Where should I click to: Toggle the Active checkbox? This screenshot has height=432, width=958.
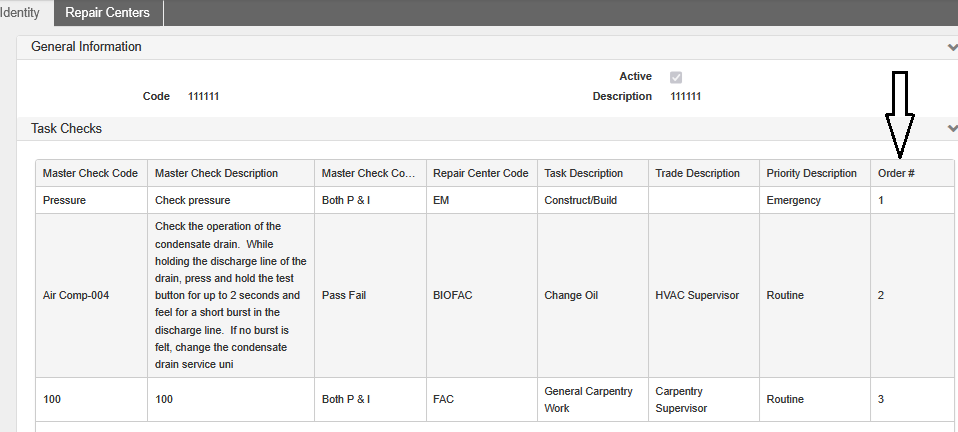pyautogui.click(x=676, y=77)
